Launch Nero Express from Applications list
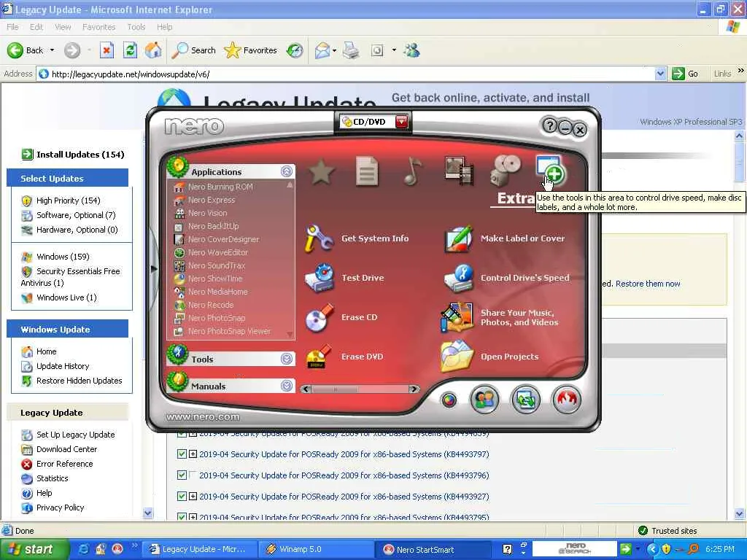Screen dimensions: 747x560 [x=211, y=200]
